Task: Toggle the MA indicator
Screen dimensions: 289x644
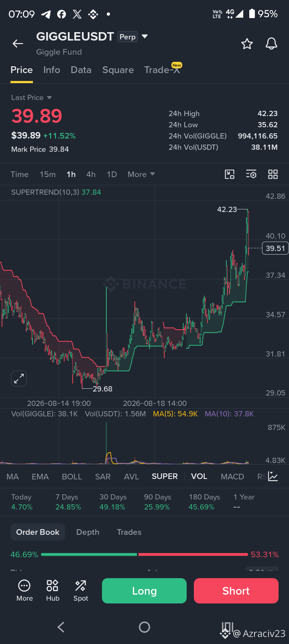Action: (x=12, y=477)
